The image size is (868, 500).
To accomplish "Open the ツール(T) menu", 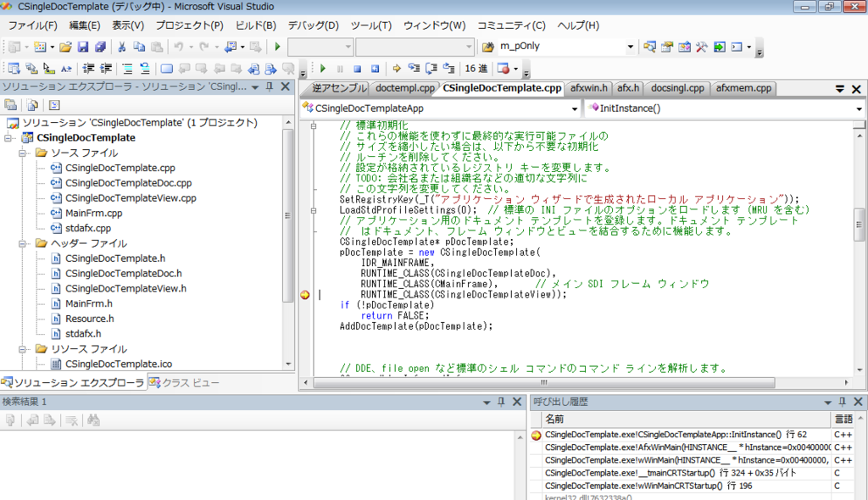I will (371, 25).
